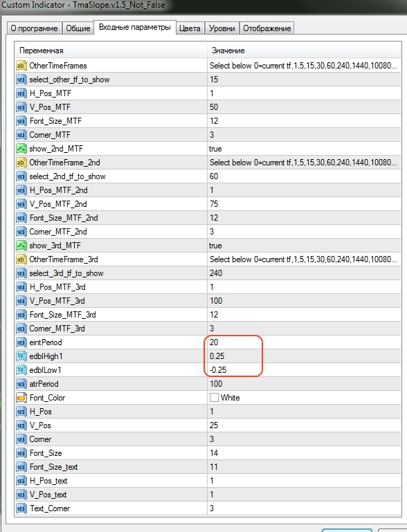The width and height of the screenshot is (407, 532).
Task: Select the Corner variable name
Action: click(40, 439)
